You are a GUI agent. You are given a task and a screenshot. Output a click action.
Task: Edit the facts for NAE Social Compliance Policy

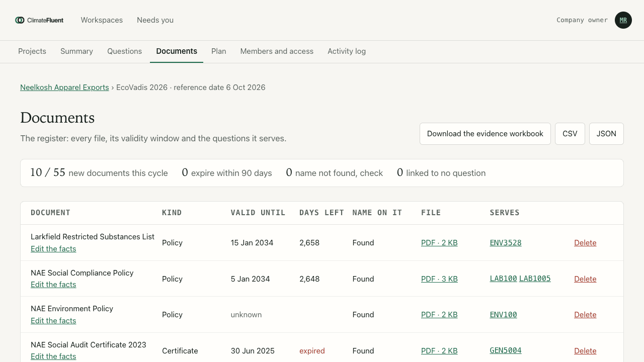point(53,285)
